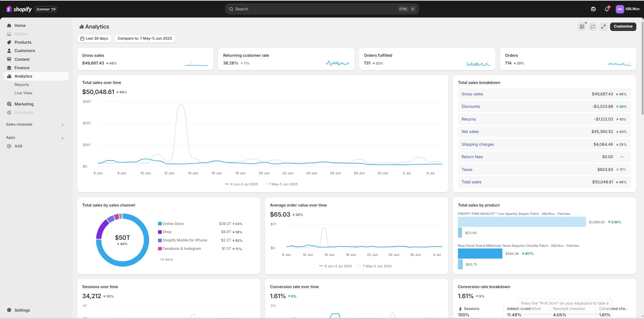The width and height of the screenshot is (644, 319).
Task: Click Total sales by sales channel title
Action: pos(108,205)
